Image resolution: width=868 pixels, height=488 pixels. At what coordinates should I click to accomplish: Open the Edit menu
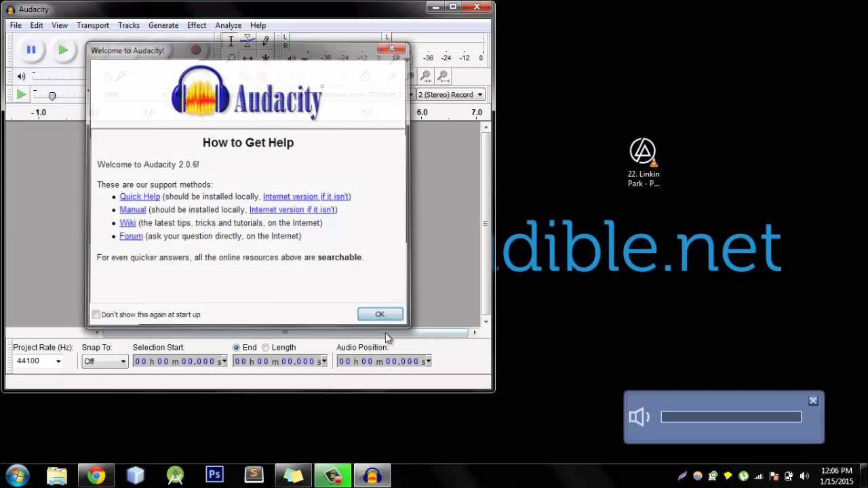tap(37, 25)
